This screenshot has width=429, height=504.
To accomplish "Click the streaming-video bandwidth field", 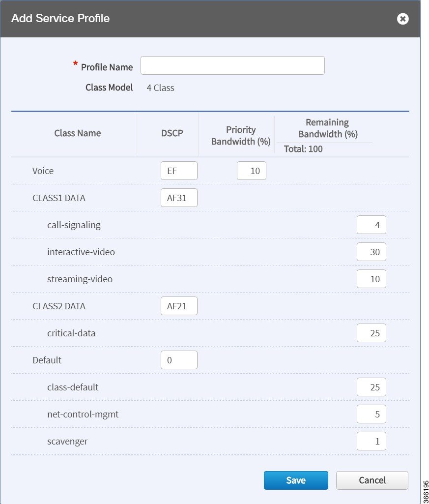I will pos(371,279).
